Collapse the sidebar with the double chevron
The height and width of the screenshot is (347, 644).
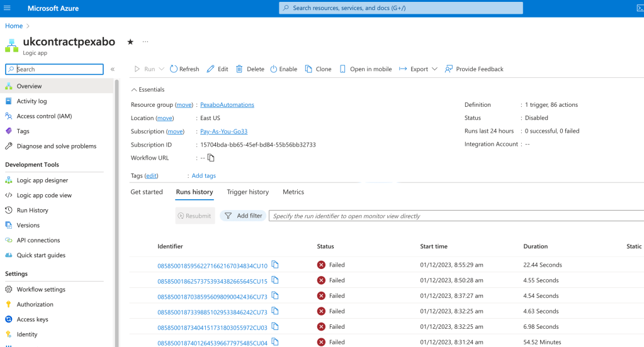(x=113, y=69)
